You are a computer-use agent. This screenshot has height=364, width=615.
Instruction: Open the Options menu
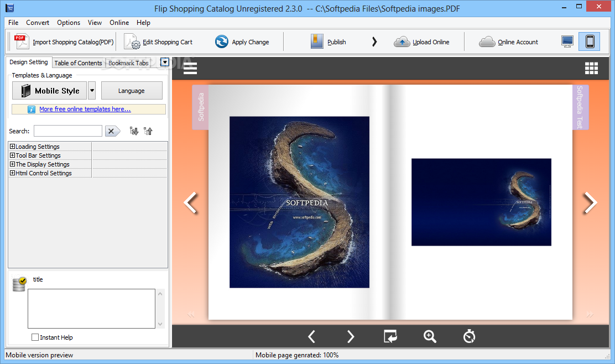[69, 22]
